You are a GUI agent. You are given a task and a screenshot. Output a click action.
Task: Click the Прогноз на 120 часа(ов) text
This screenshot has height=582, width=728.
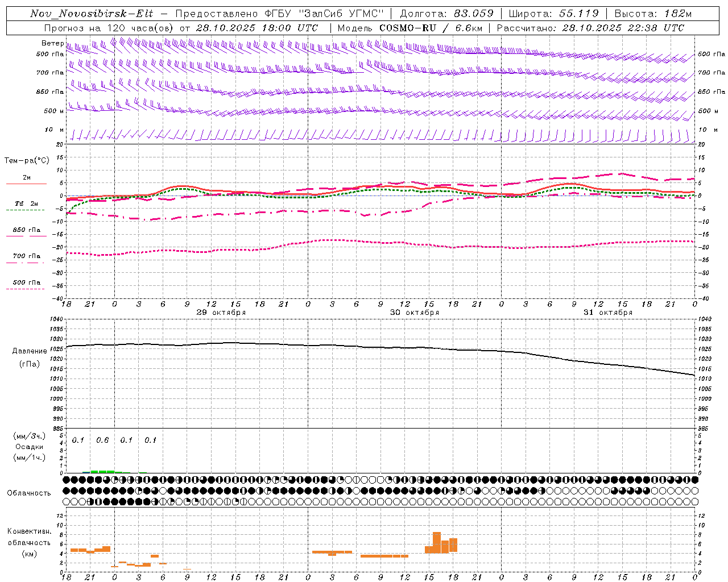pyautogui.click(x=109, y=28)
